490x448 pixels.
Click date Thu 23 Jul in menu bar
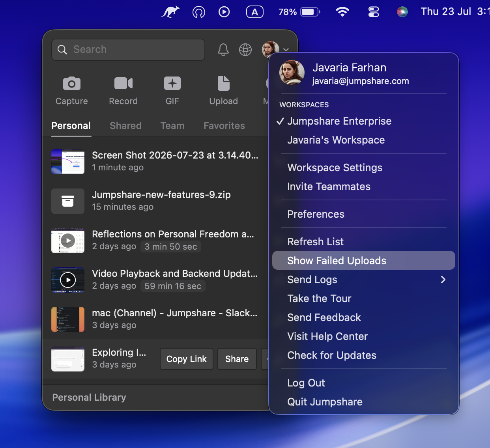(x=446, y=11)
